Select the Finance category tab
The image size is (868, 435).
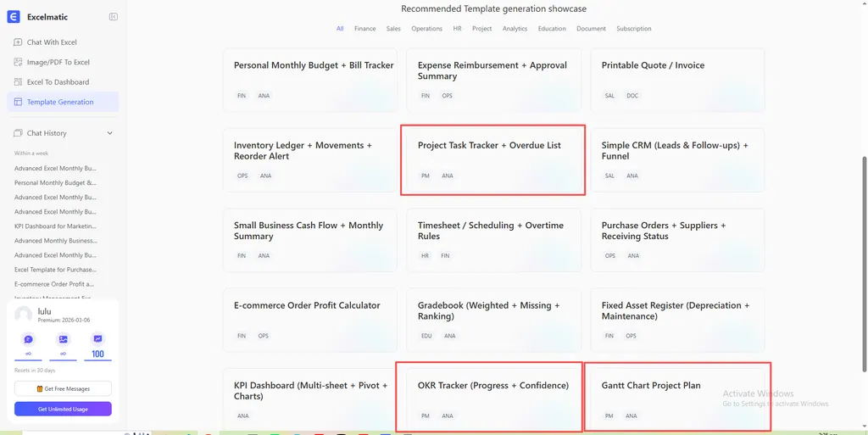364,29
